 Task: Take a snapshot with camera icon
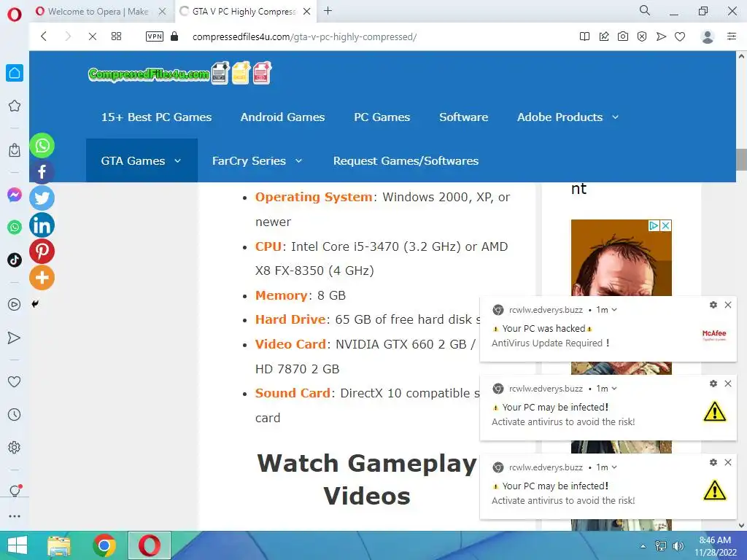[x=623, y=36]
